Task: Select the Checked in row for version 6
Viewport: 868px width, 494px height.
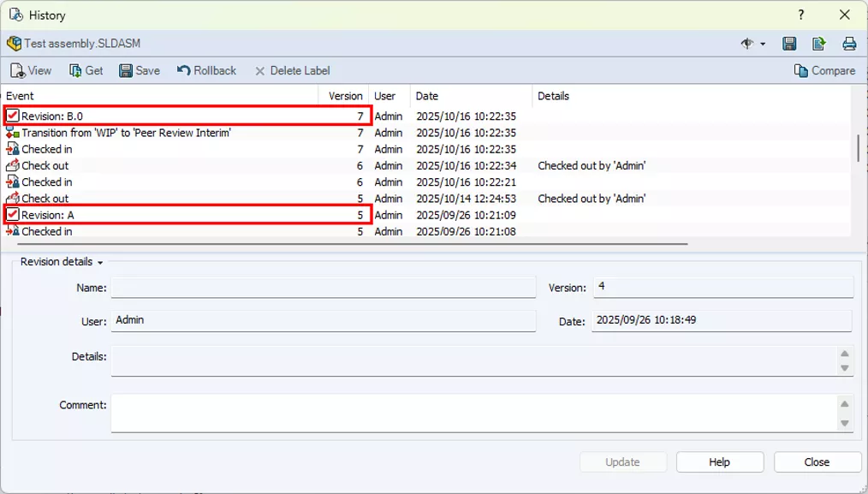Action: [426, 182]
